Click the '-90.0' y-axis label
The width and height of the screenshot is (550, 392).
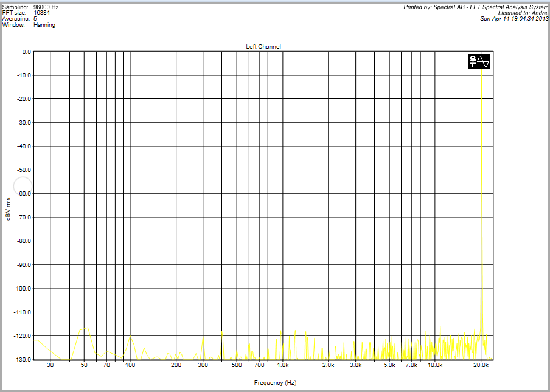click(24, 265)
